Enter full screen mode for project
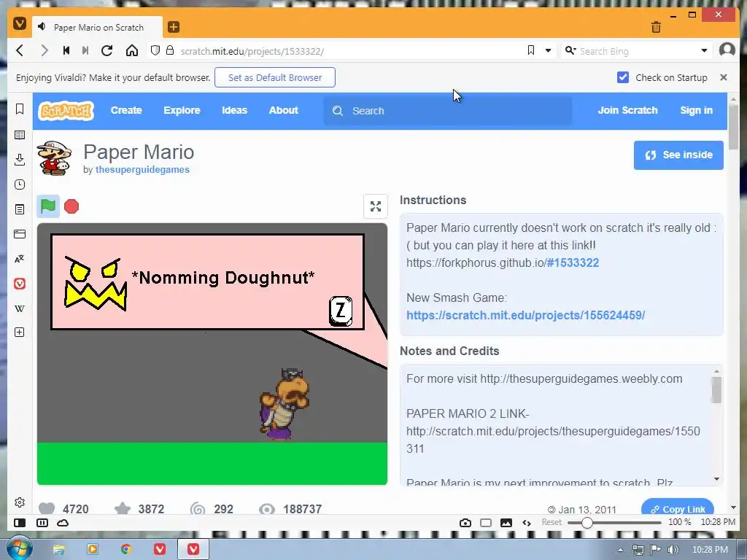 (x=376, y=206)
